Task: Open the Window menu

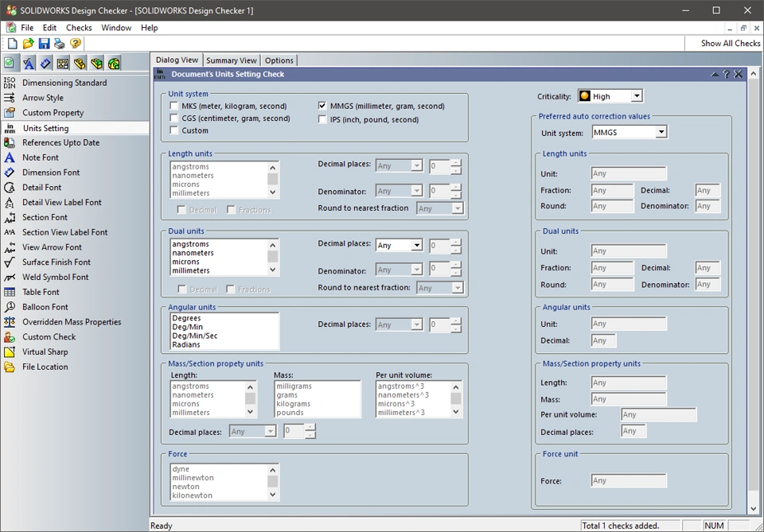Action: [116, 28]
